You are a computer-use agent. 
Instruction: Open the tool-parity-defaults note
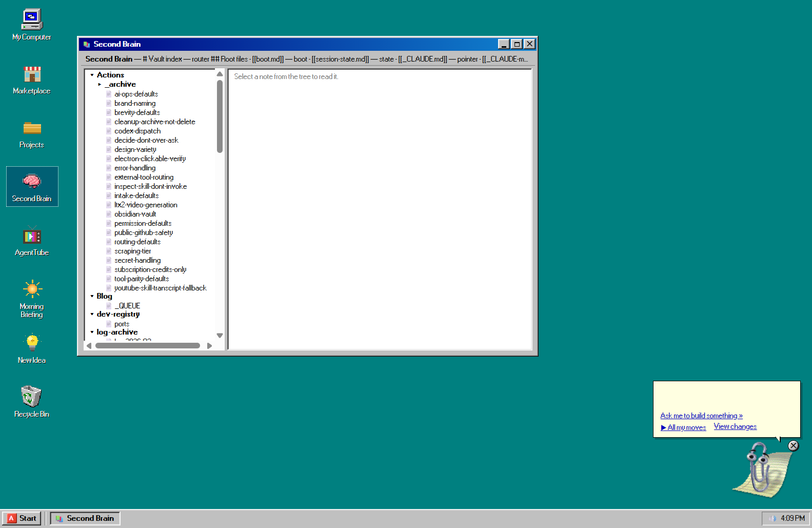(142, 279)
